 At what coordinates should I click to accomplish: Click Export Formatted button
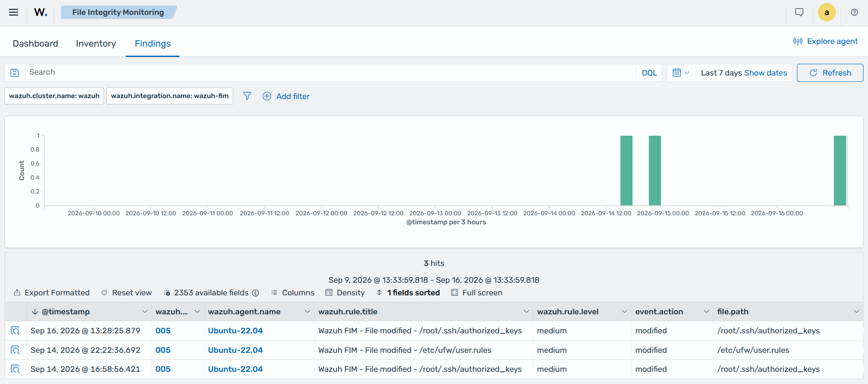click(52, 293)
